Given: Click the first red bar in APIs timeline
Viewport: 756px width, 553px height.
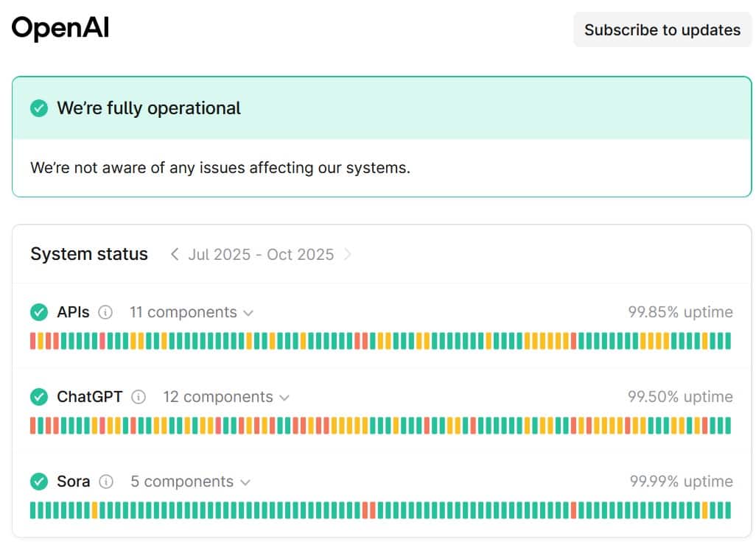Looking at the screenshot, I should 33,341.
